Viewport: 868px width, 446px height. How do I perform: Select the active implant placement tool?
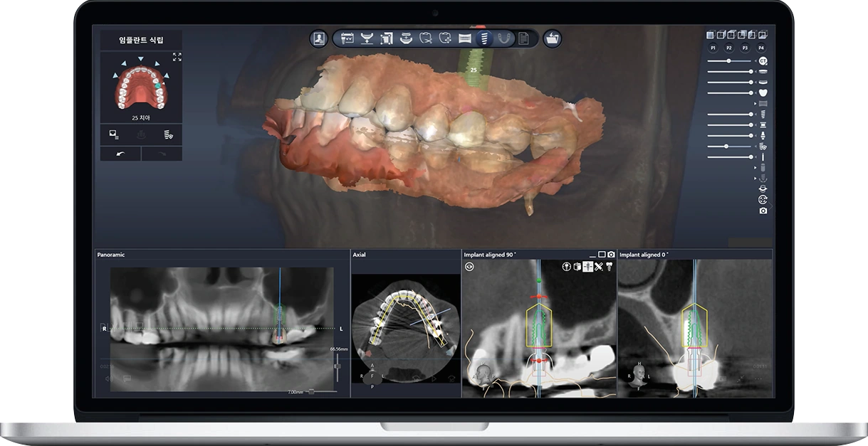484,38
